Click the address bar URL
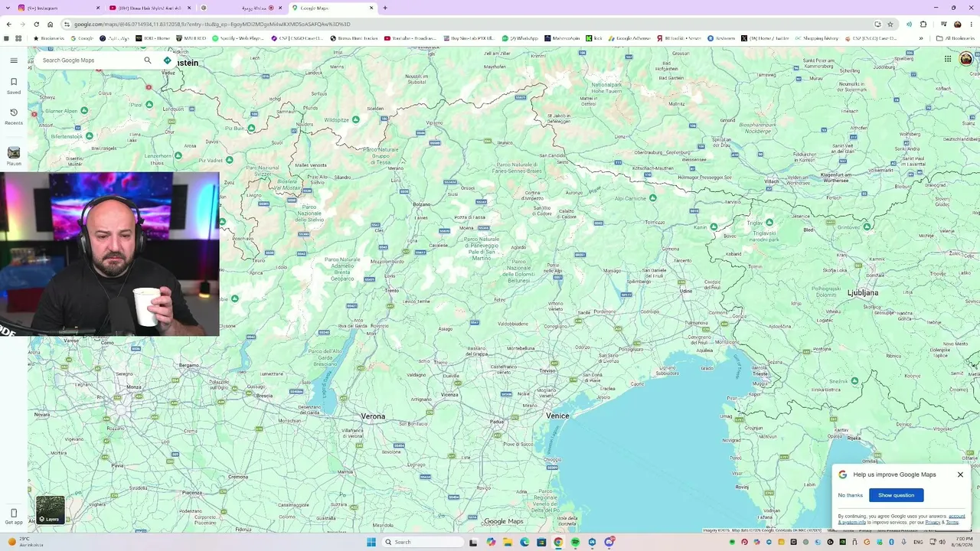 point(212,24)
